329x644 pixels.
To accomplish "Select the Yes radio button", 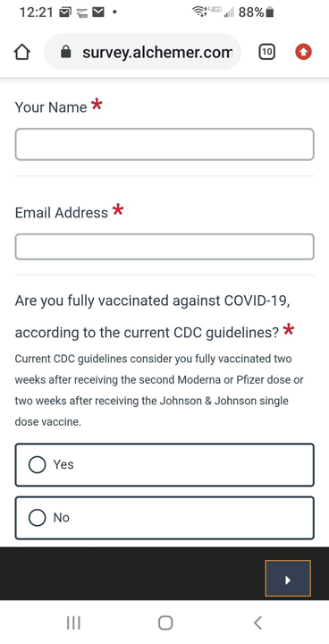I will [37, 465].
